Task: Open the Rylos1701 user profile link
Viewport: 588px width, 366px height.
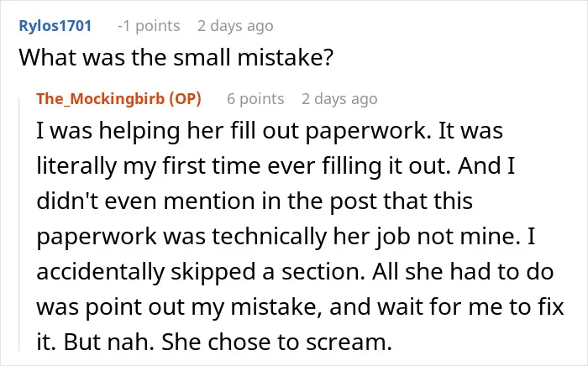Action: point(55,26)
